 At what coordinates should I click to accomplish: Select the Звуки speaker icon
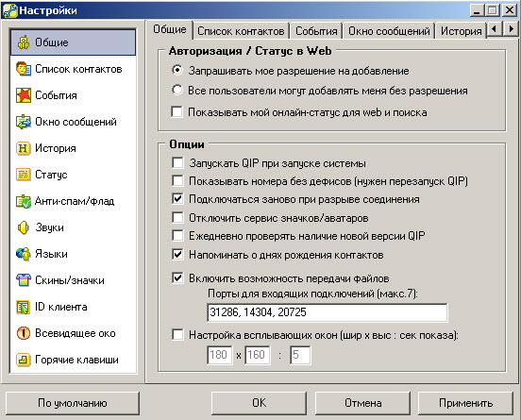tap(24, 227)
